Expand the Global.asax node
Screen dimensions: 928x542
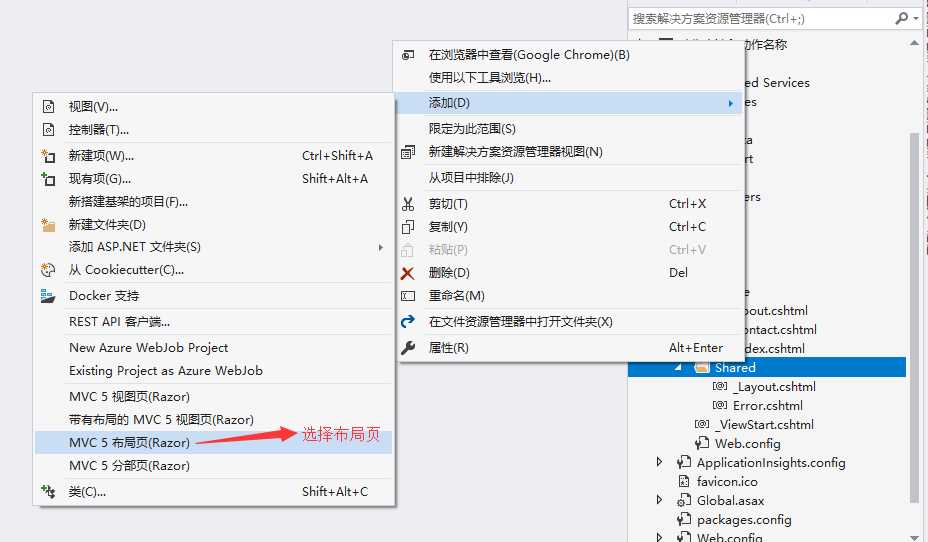(659, 499)
